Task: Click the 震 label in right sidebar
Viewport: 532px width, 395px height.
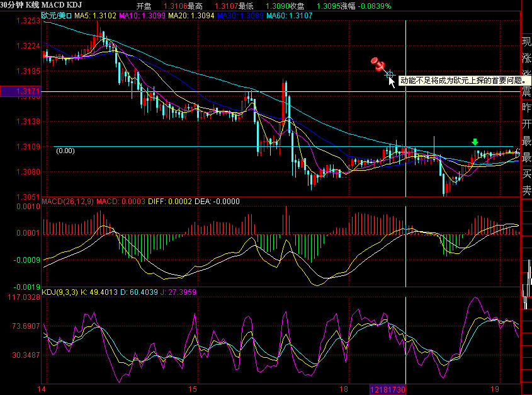Action: [526, 91]
